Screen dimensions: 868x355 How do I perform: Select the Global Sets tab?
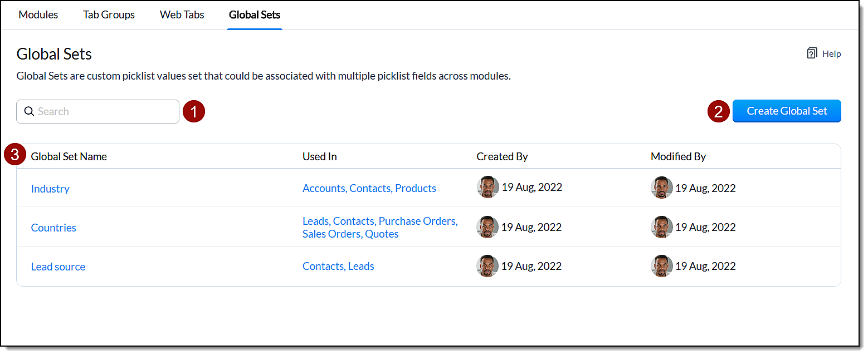[x=255, y=15]
